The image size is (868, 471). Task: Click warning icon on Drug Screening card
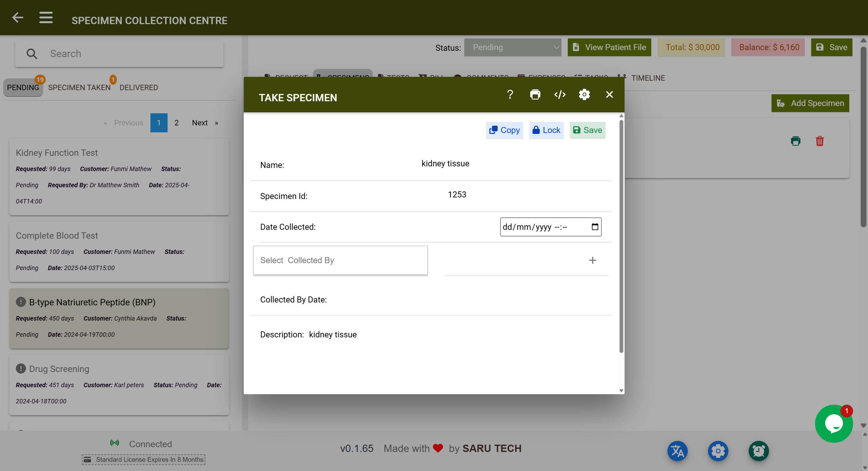point(21,368)
